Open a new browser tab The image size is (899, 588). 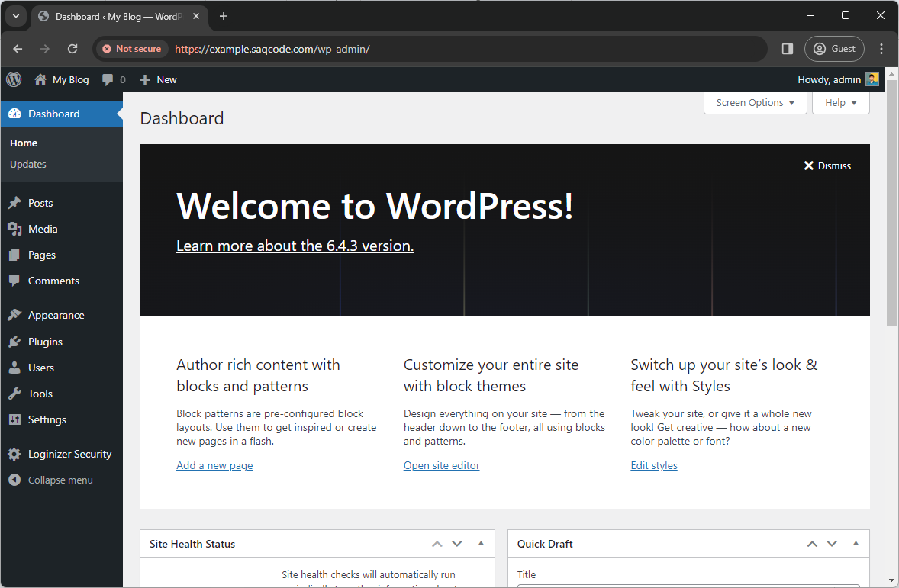click(224, 16)
